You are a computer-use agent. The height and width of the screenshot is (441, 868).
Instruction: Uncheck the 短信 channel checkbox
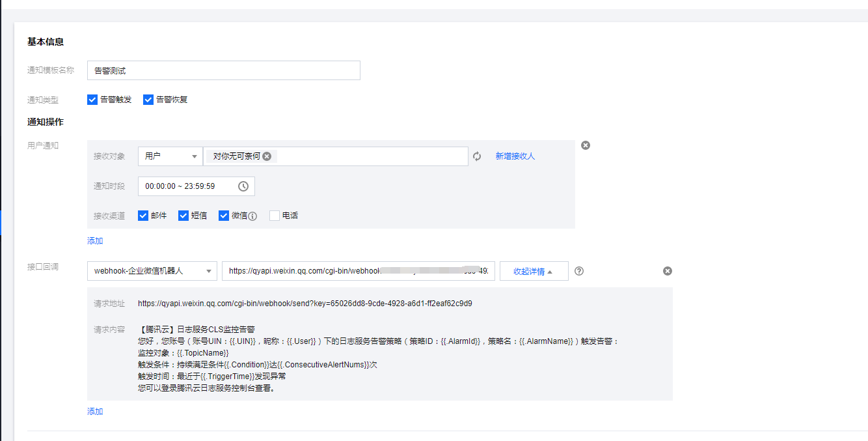pyautogui.click(x=183, y=216)
